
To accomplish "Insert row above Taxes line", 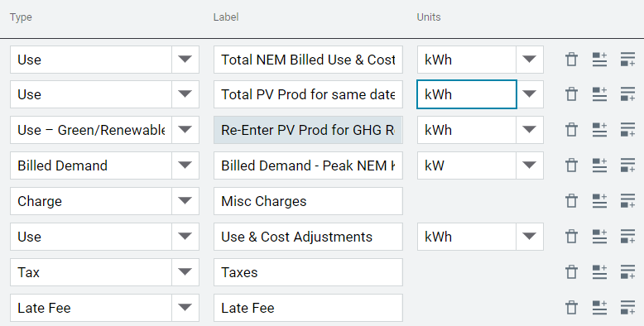I will click(x=599, y=272).
